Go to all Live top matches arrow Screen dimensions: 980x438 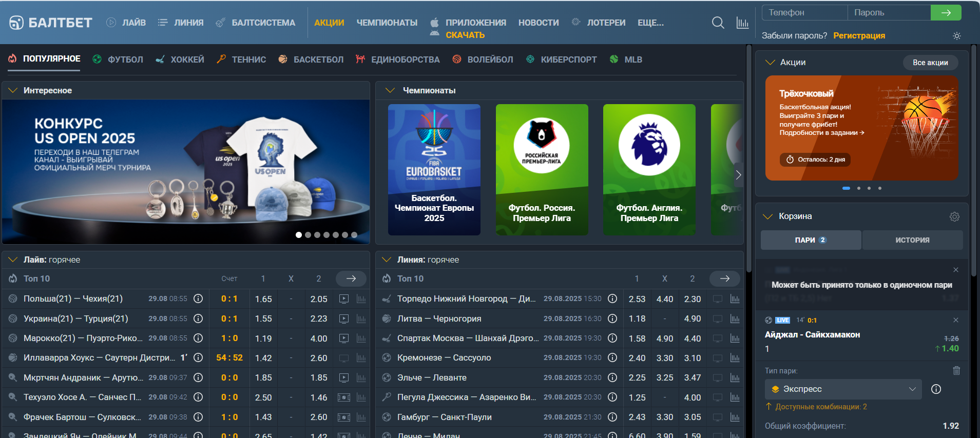tap(351, 278)
